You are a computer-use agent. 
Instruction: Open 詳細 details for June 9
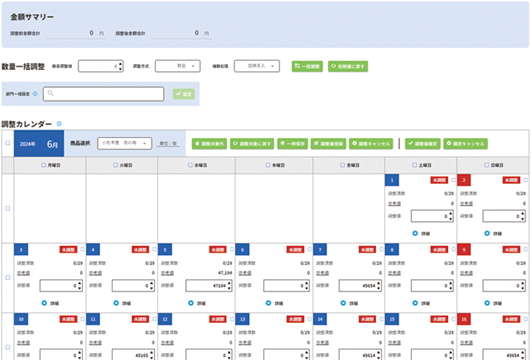point(493,303)
